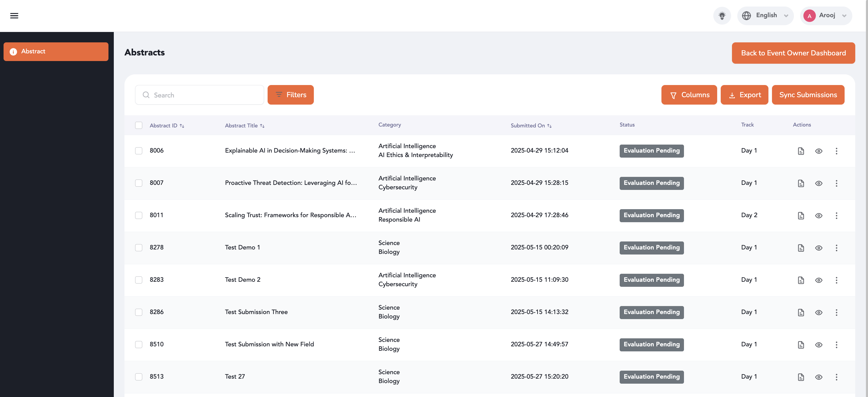Screen dimensions: 868x397
Task: Sort by Abstract Title column
Action: tap(244, 126)
